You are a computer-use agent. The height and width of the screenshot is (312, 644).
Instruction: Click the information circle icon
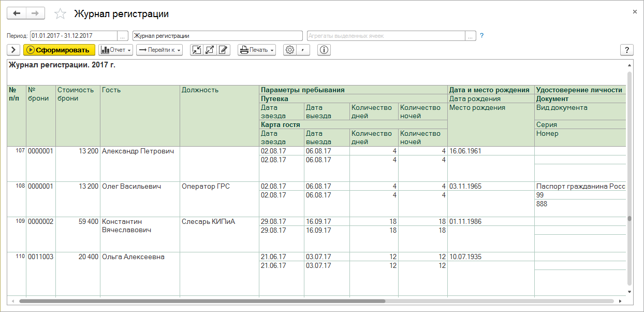[324, 50]
